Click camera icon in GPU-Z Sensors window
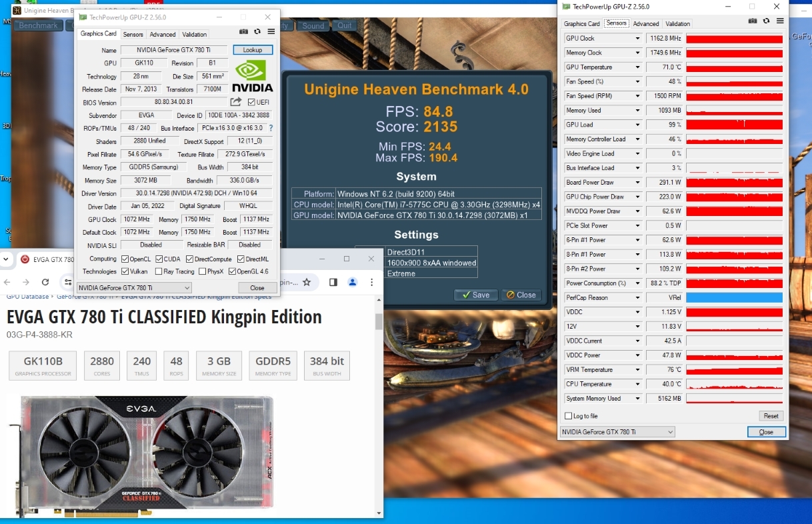812x524 pixels. (753, 21)
